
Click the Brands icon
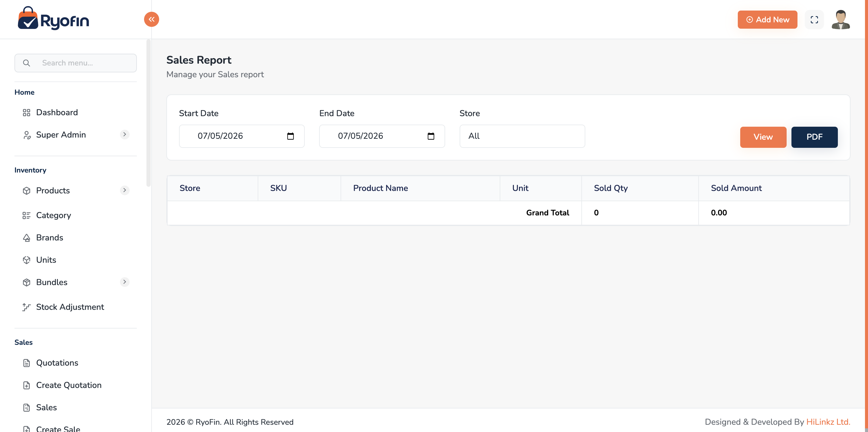(x=27, y=238)
